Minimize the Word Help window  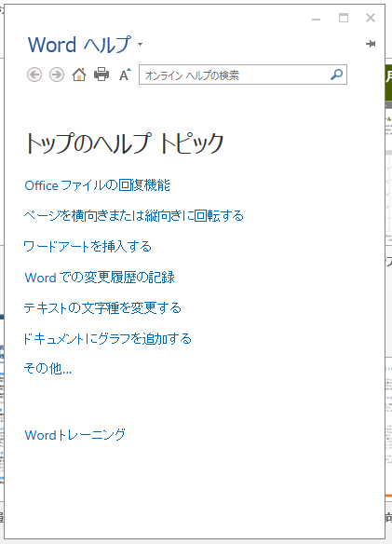(316, 19)
